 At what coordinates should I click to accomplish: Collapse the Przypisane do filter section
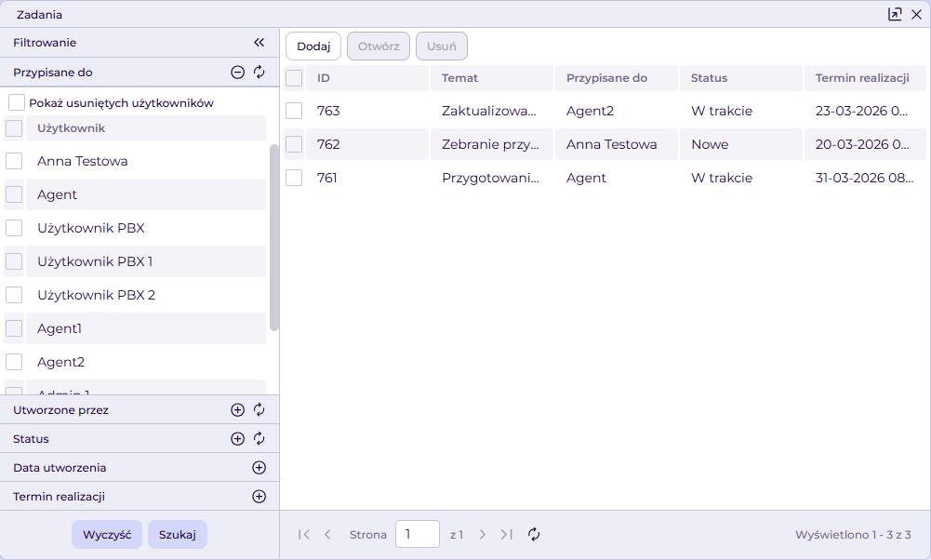[237, 73]
